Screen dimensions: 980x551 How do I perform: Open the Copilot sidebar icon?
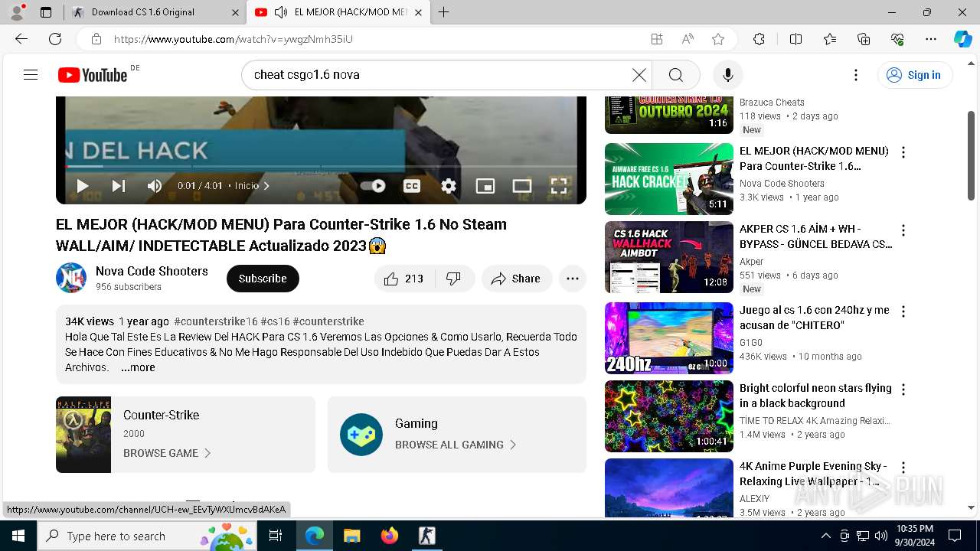962,39
